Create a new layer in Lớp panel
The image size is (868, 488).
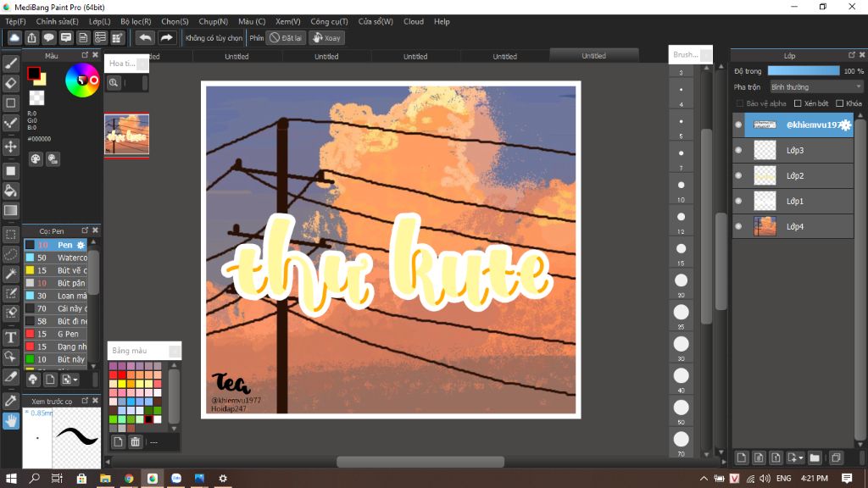coord(741,457)
